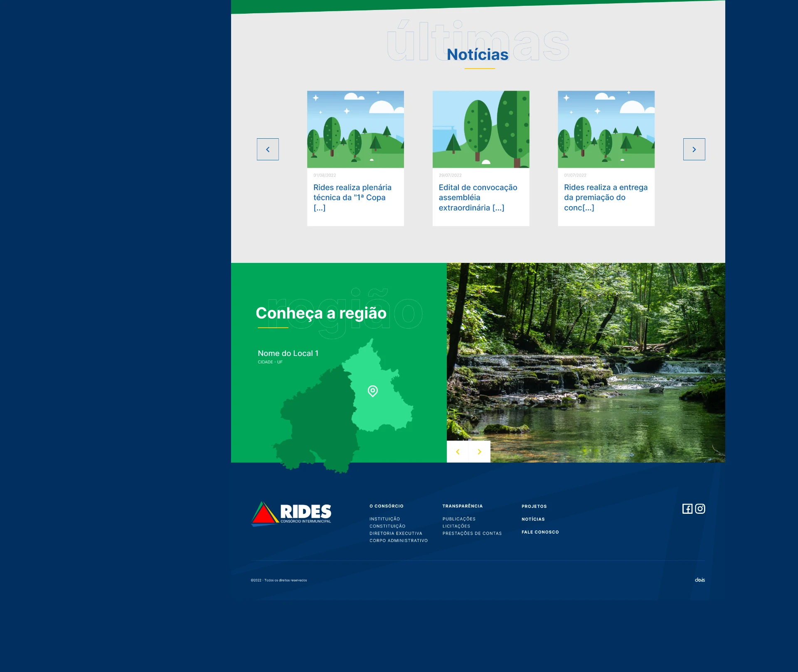
Task: Open Prestações de Contas footer link
Action: (x=472, y=533)
